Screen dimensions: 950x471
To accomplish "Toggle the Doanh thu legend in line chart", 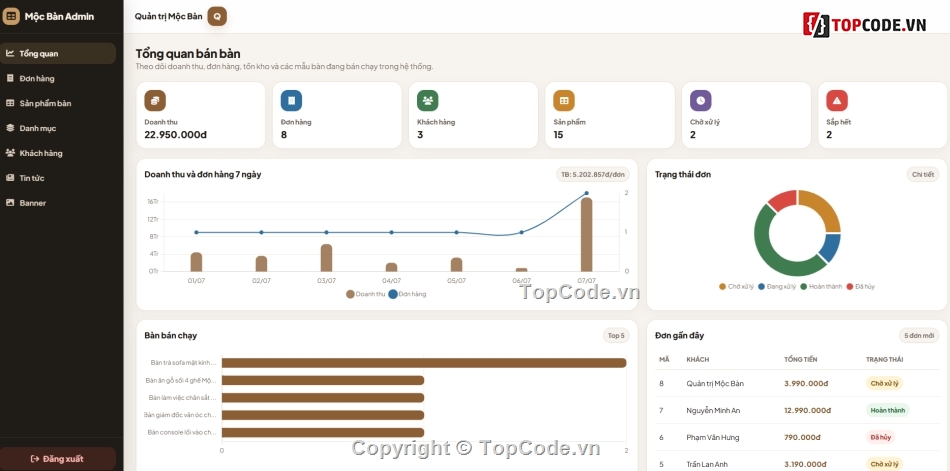I will (x=365, y=294).
